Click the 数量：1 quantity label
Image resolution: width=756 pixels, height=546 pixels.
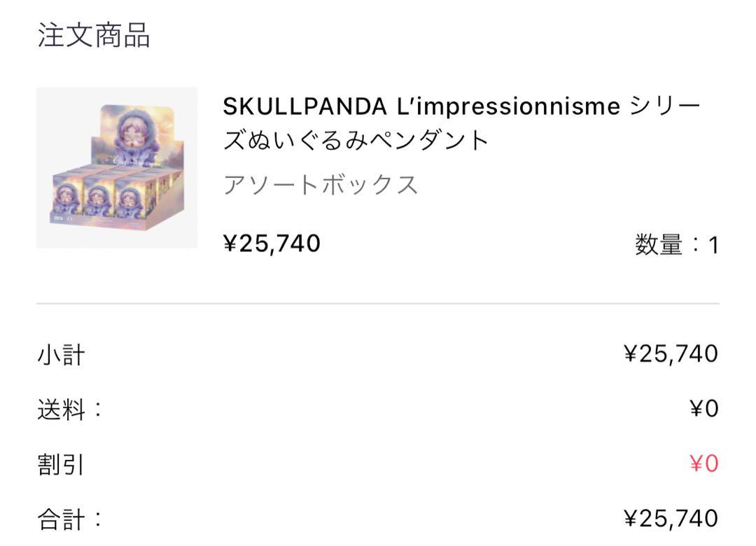coord(676,244)
